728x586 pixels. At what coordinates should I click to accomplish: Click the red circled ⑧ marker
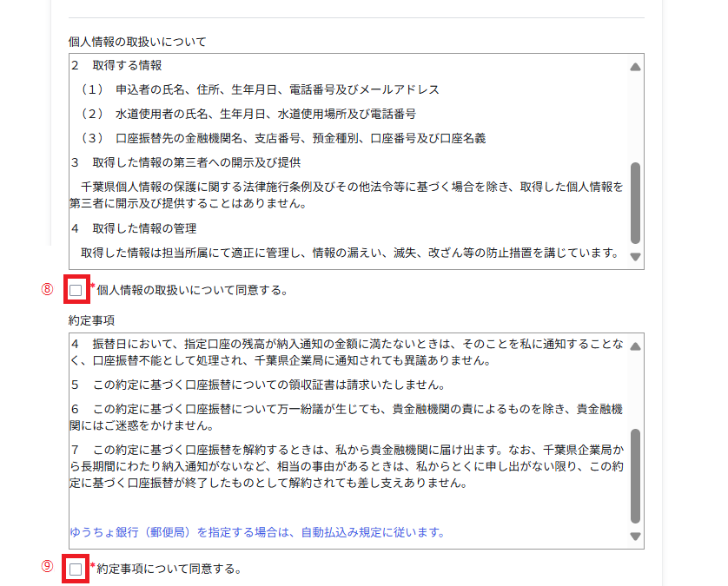tap(48, 290)
